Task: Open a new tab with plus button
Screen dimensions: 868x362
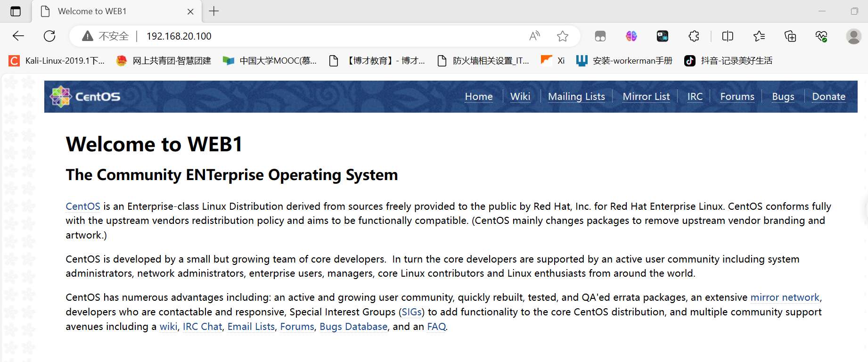Action: [x=214, y=11]
